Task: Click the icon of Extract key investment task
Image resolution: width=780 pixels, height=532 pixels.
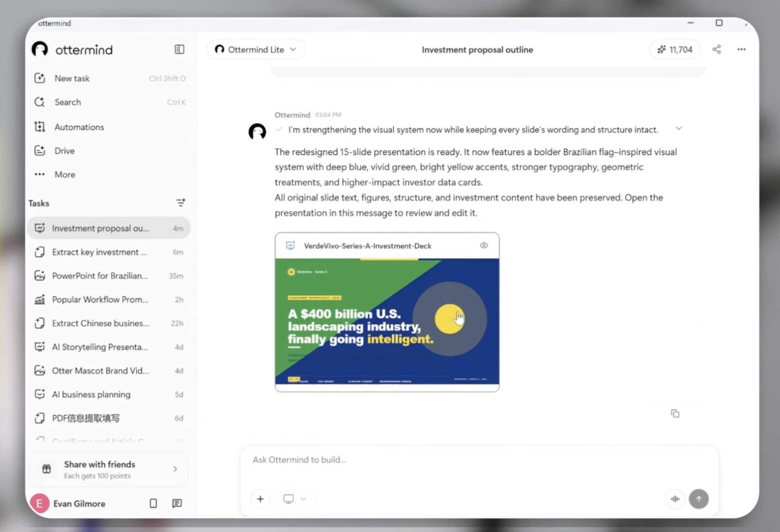Action: 40,252
